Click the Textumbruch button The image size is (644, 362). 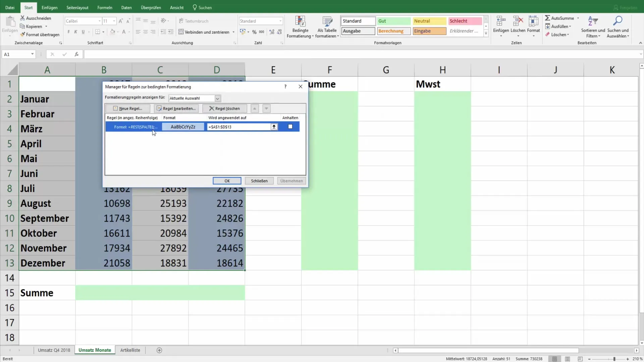pos(194,21)
